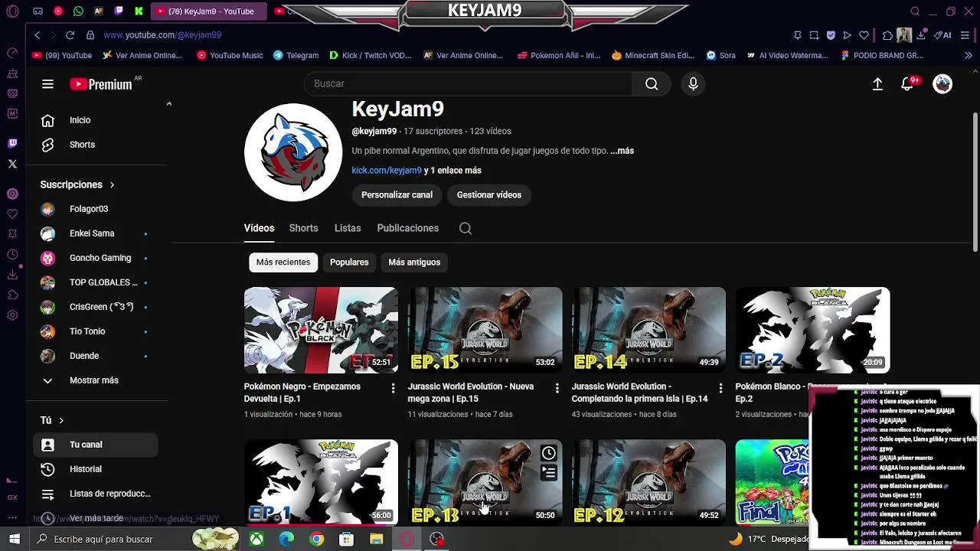Click the page vertical scrollbar
The height and width of the screenshot is (551, 980).
click(975, 182)
